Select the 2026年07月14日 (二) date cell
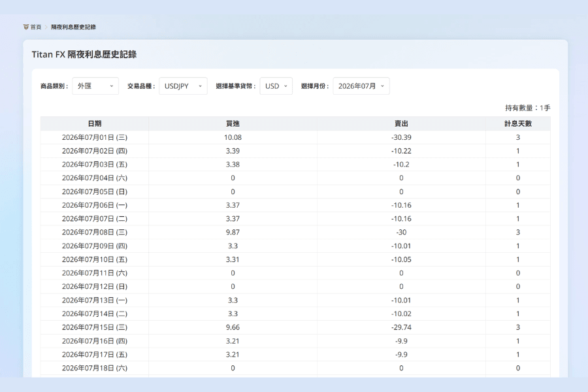588x392 pixels. (x=95, y=314)
